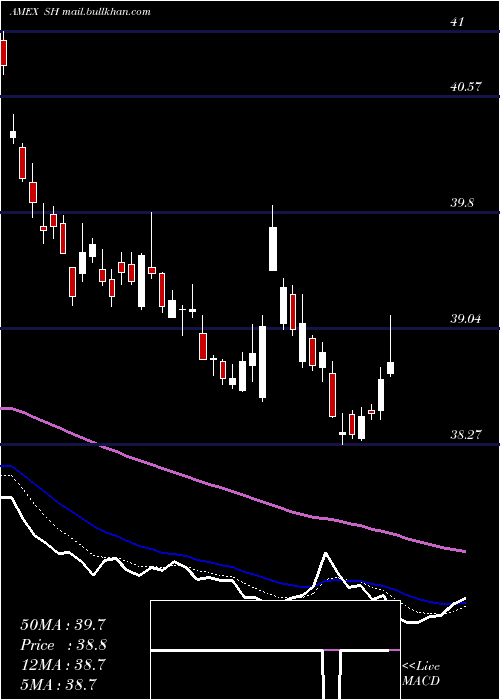Click the first red candle near 41

pyautogui.click(x=4, y=53)
